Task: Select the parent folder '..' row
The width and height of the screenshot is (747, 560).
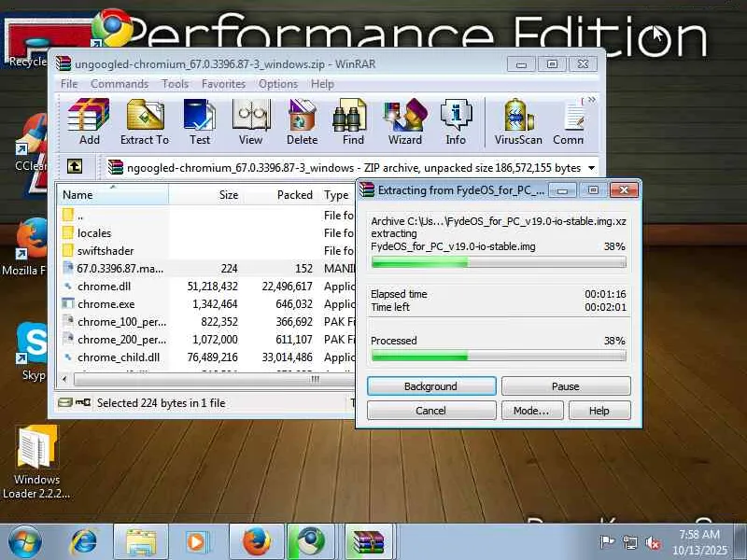Action: [x=206, y=216]
